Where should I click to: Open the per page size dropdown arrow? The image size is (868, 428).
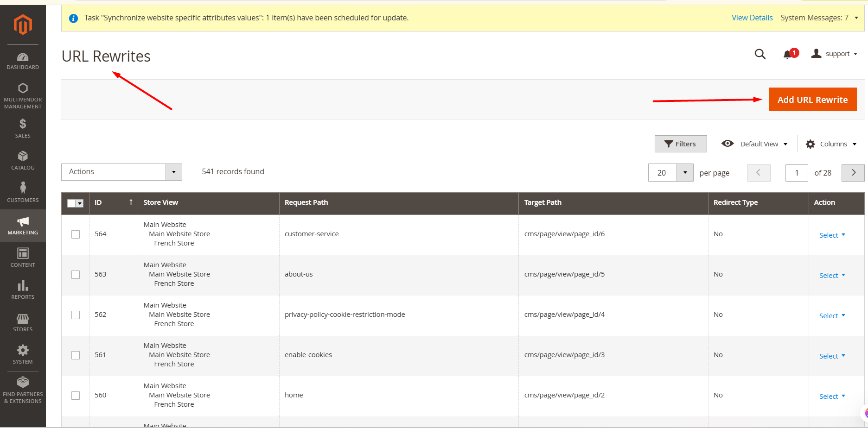pyautogui.click(x=685, y=173)
